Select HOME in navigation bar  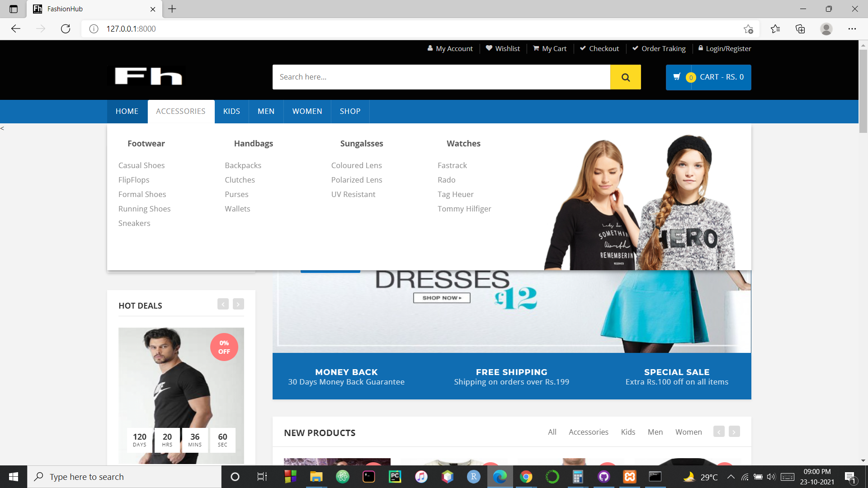(x=127, y=111)
